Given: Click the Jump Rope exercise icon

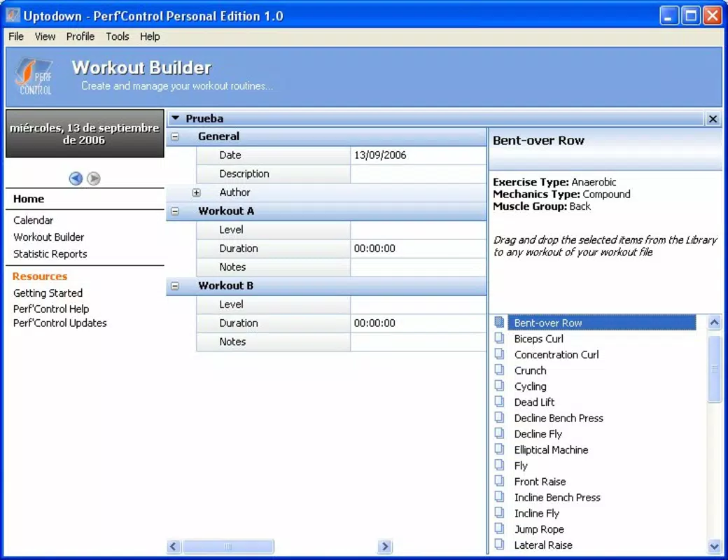Looking at the screenshot, I should pos(499,528).
